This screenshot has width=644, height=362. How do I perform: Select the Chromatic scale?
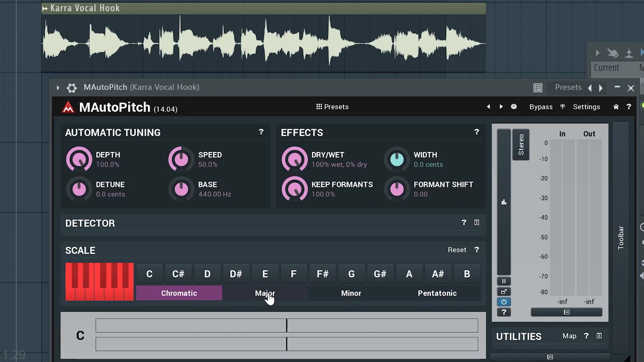[x=179, y=293]
